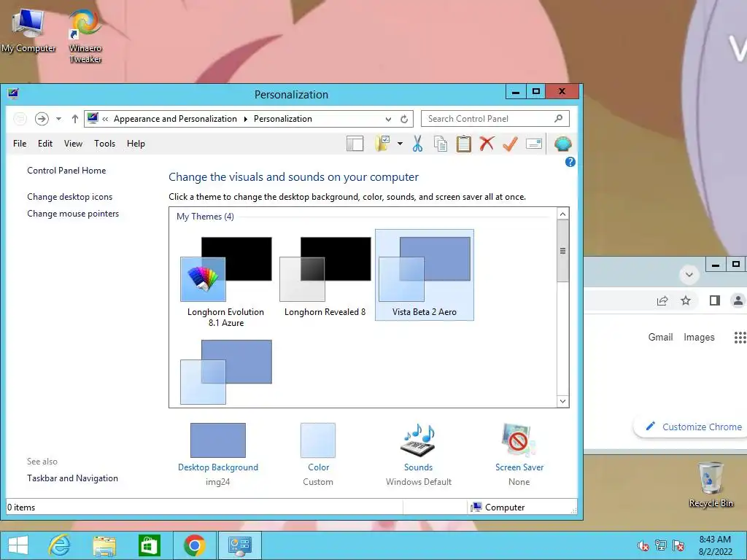Go forward with the navigation arrow
The image size is (747, 560).
click(x=42, y=119)
